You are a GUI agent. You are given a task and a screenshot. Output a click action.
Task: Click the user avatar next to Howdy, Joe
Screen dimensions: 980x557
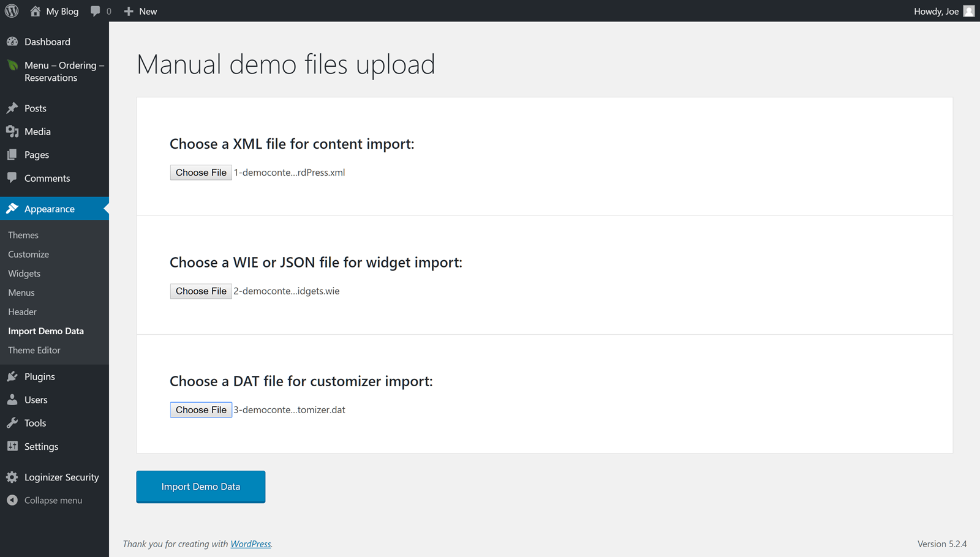968,11
